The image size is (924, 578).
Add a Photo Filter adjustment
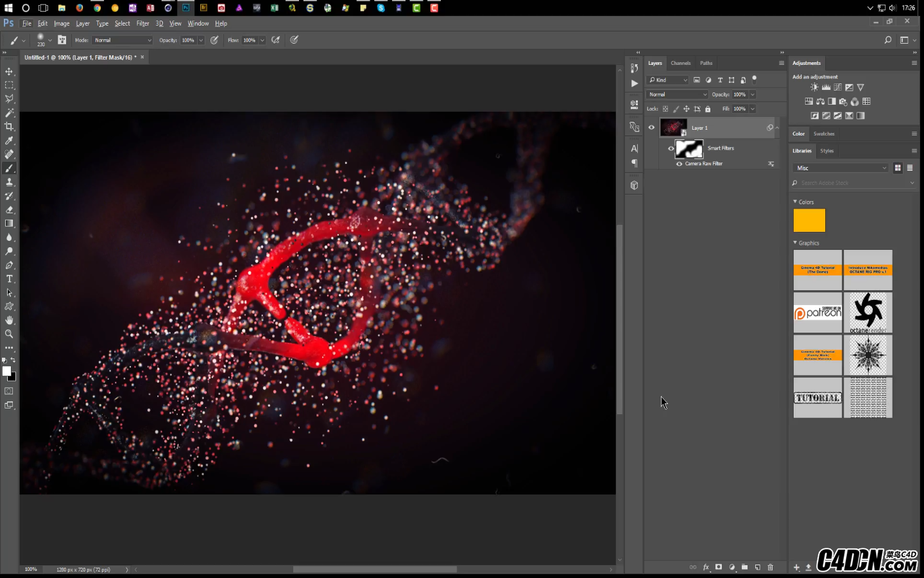[x=843, y=101]
